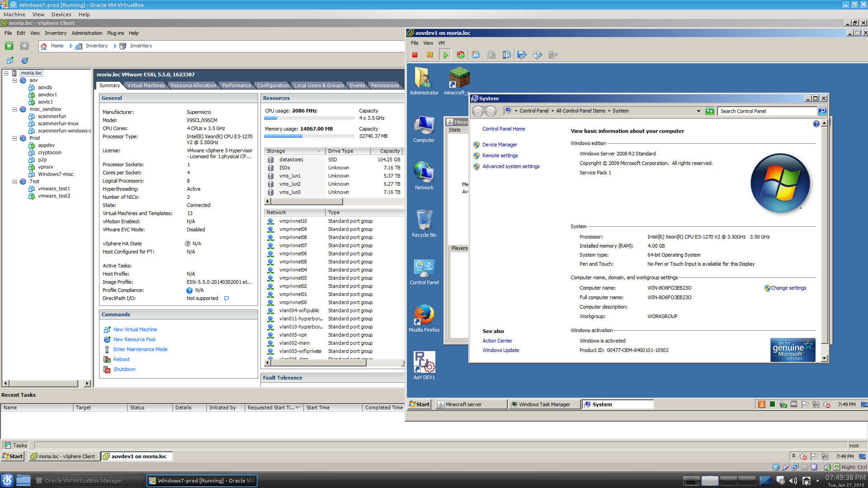
Task: Power off the VM with the red stop icon
Action: [415, 55]
